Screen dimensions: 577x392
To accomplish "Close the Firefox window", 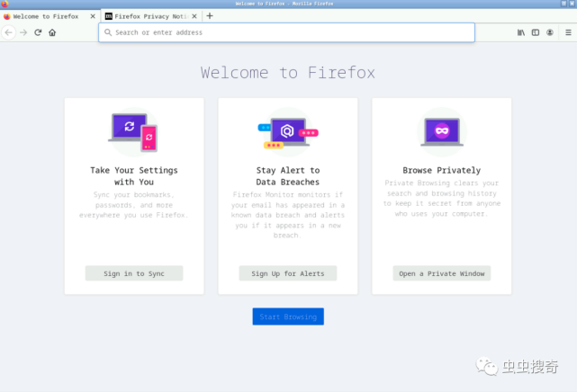I will [x=572, y=4].
